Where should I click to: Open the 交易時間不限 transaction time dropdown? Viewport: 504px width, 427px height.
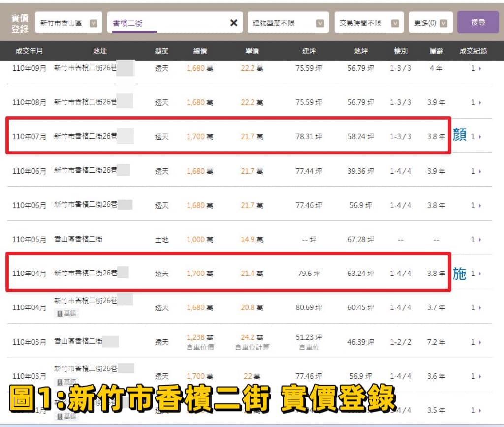pos(364,22)
